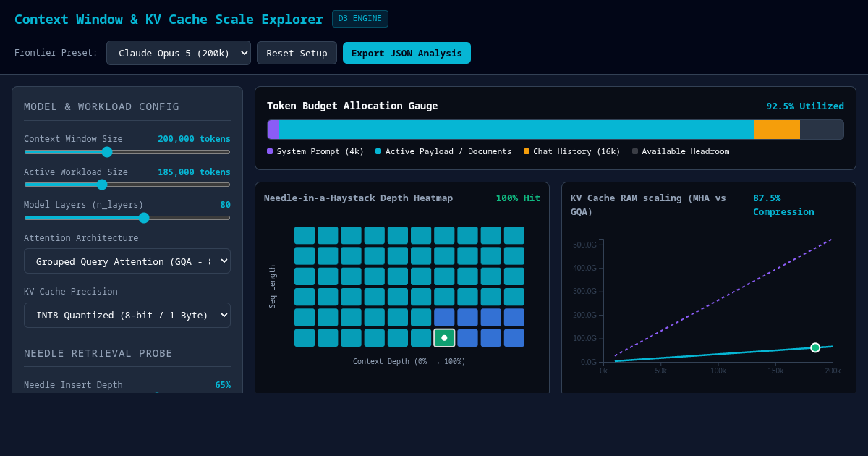This screenshot has width=868, height=456.
Task: Click the dashed purple MHA line
Action: point(723,297)
